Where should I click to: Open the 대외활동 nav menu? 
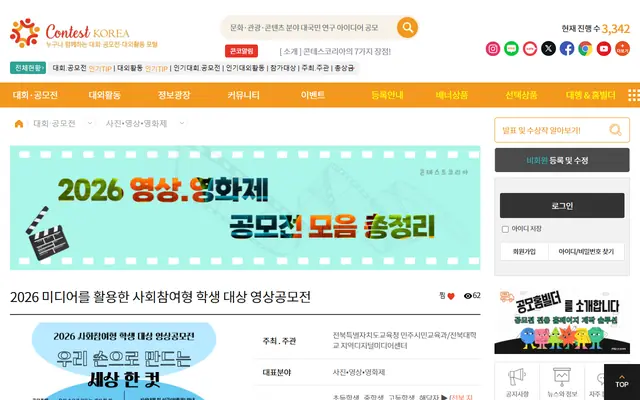pyautogui.click(x=104, y=95)
